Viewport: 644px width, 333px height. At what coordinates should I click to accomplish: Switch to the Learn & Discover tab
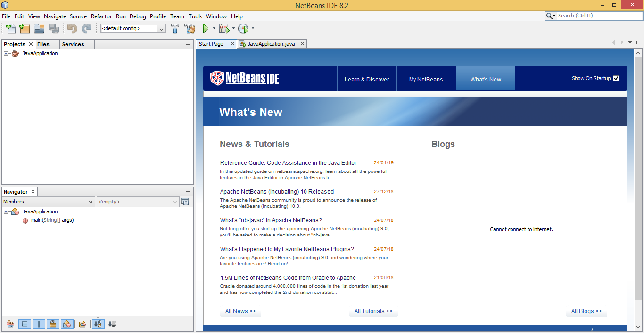(367, 79)
